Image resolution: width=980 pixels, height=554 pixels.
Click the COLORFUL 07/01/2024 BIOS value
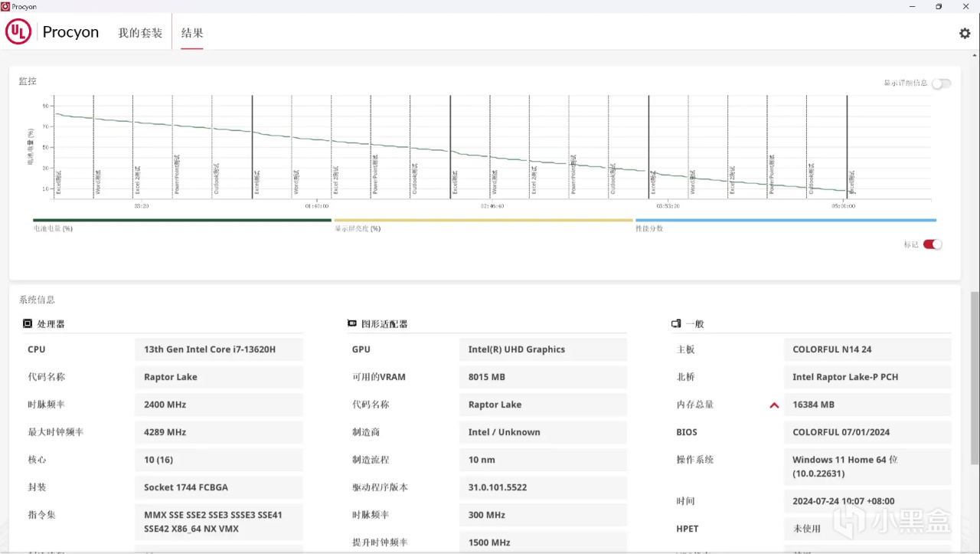click(867, 432)
